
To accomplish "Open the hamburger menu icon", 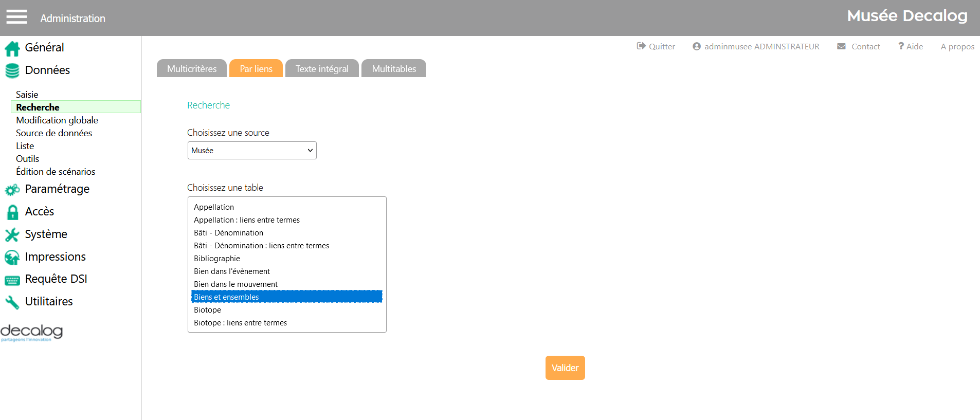I will click(16, 17).
